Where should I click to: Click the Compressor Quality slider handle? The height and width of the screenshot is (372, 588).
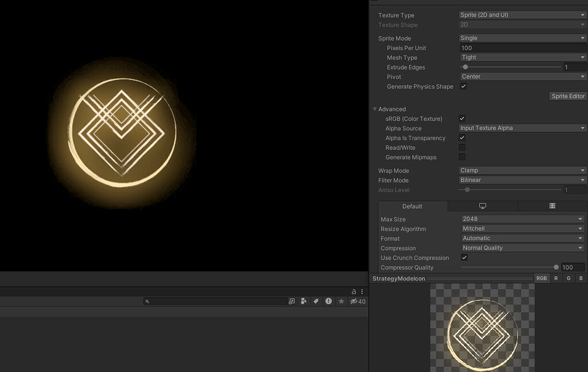pyautogui.click(x=556, y=267)
